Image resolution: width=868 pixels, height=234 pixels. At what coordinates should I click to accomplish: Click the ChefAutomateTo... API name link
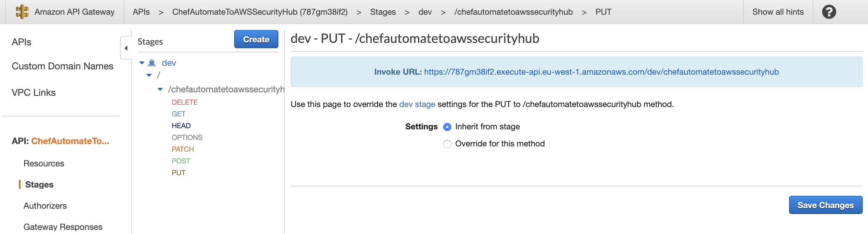pos(70,141)
